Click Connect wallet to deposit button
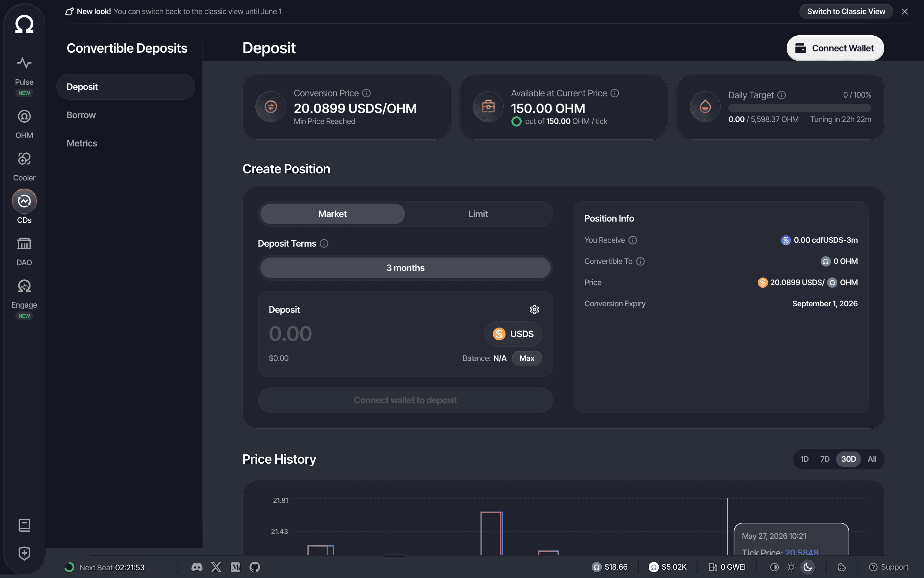This screenshot has height=578, width=924. coord(405,400)
